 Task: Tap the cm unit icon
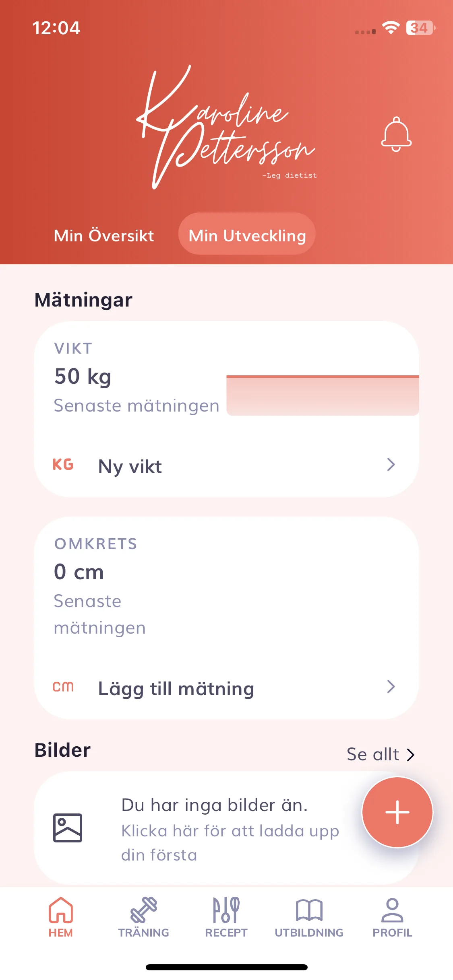pos(63,687)
